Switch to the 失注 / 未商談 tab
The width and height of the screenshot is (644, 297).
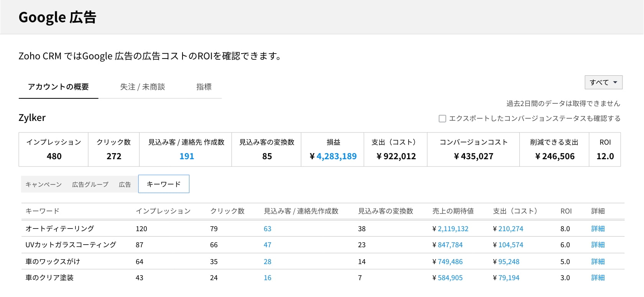[x=142, y=87]
